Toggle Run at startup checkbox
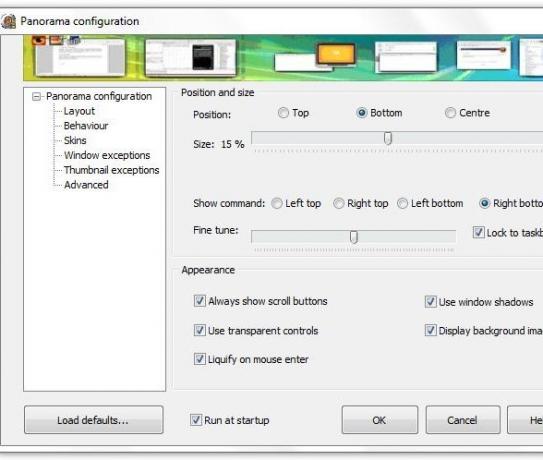543x460 pixels. click(x=196, y=420)
